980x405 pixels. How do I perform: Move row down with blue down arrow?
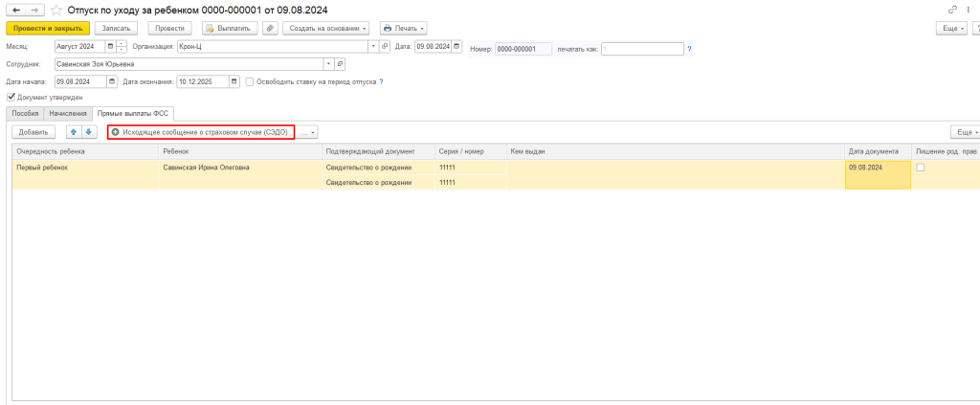89,131
